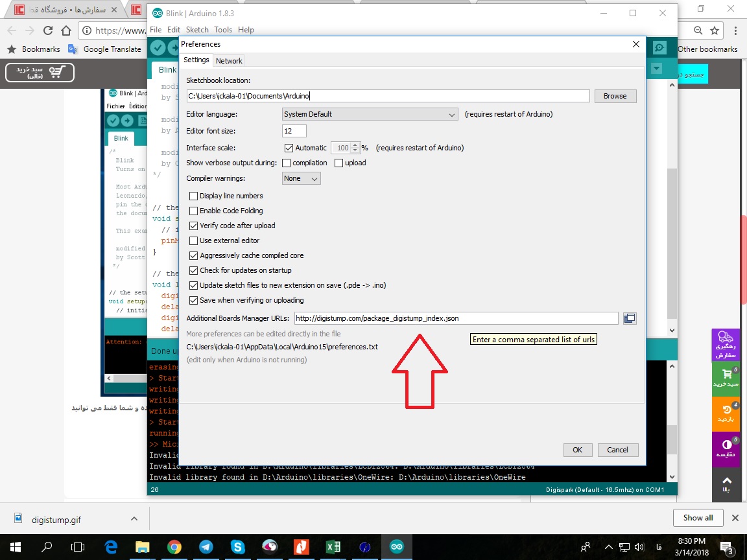Bookmark this page with star icon

click(x=714, y=30)
